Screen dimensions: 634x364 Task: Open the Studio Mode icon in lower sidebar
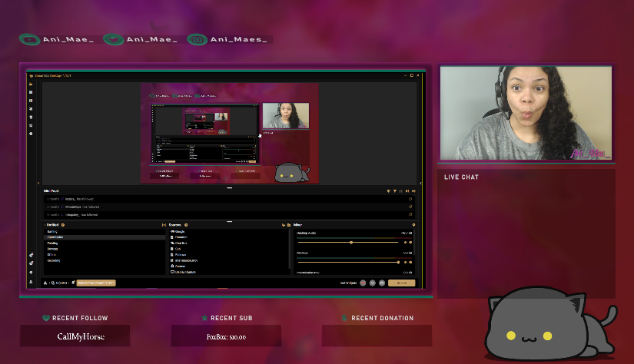tap(32, 255)
